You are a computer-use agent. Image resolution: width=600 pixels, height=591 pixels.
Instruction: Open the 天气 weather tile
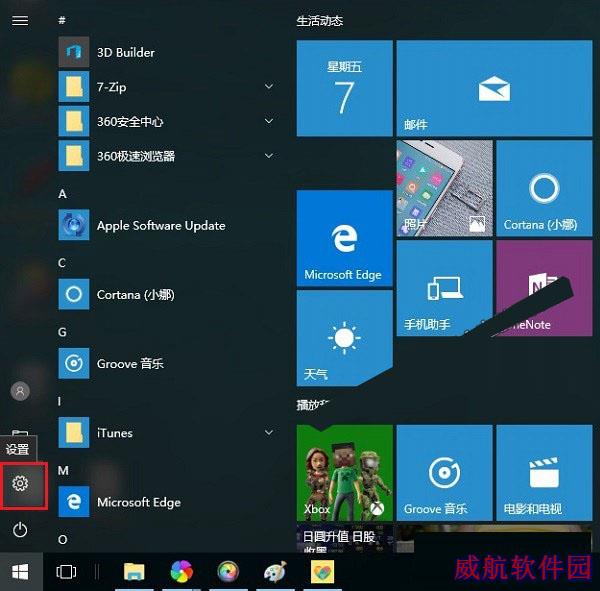tap(344, 338)
